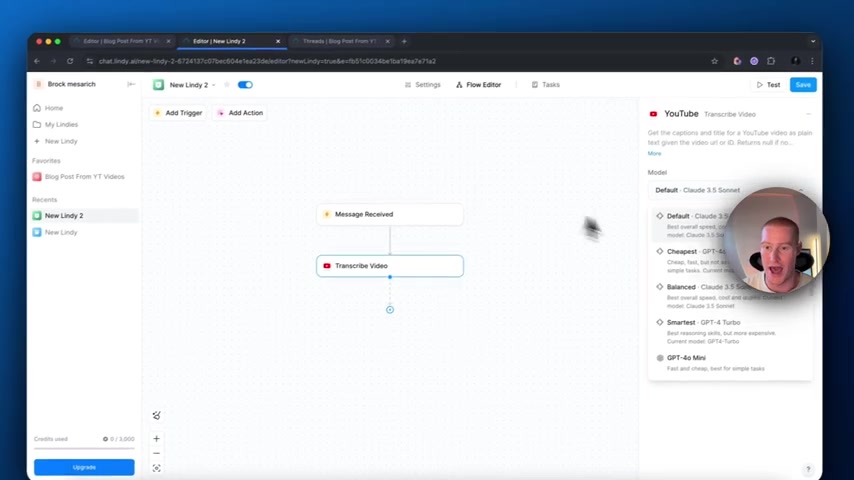The height and width of the screenshot is (480, 854).
Task: Click the credits used progress bar
Action: 84,448
